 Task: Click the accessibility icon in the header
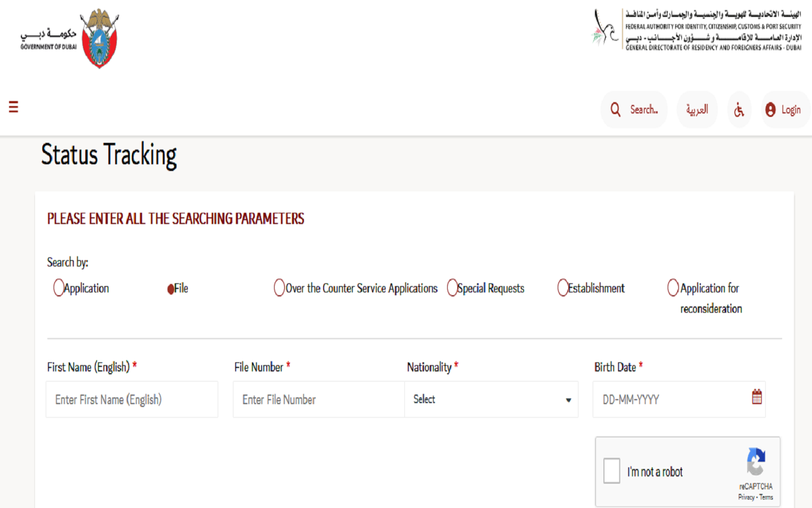click(x=739, y=110)
